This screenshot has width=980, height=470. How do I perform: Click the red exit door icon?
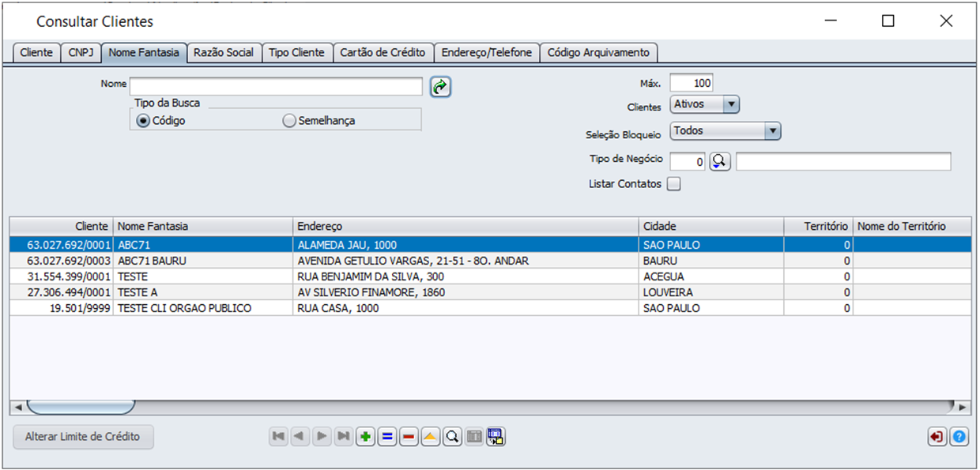pos(937,437)
